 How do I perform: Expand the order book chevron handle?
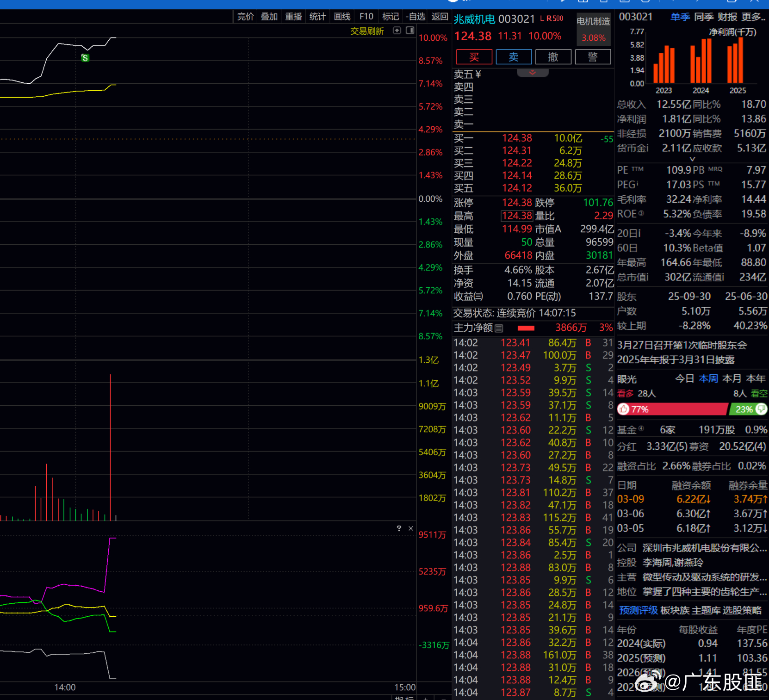tap(533, 73)
